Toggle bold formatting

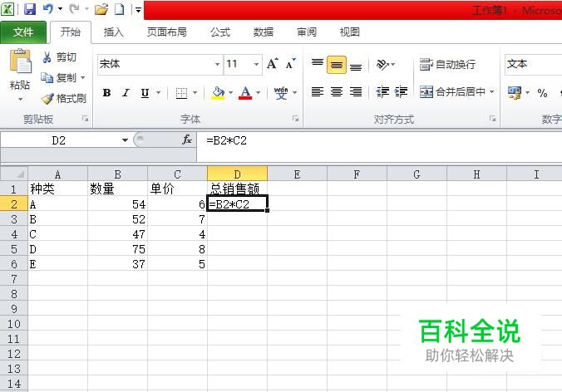[106, 93]
